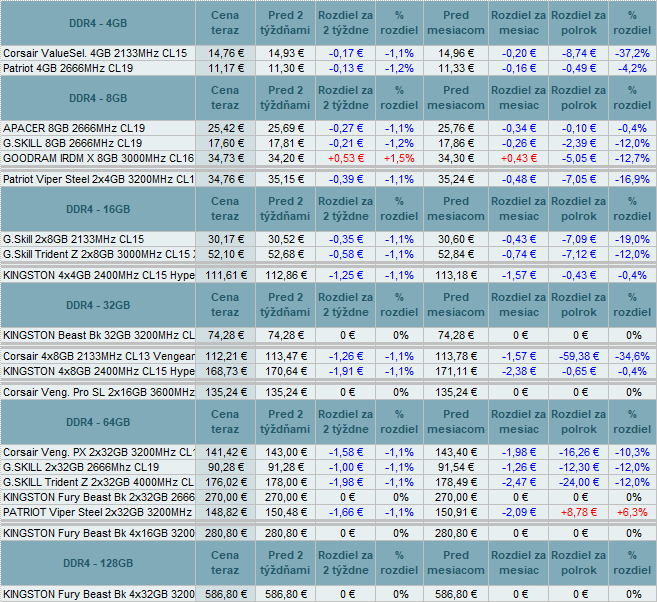Screen dimensions: 657x602
Task: Click the 113,47 € two-weeks-ago price
Action: (285, 357)
